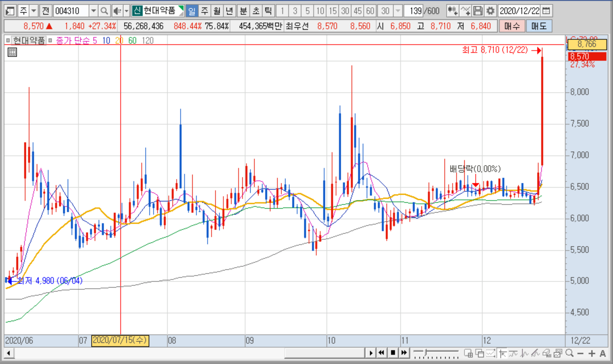The width and height of the screenshot is (613, 364).
Task: Click the 매수 buy button
Action: 512,26
